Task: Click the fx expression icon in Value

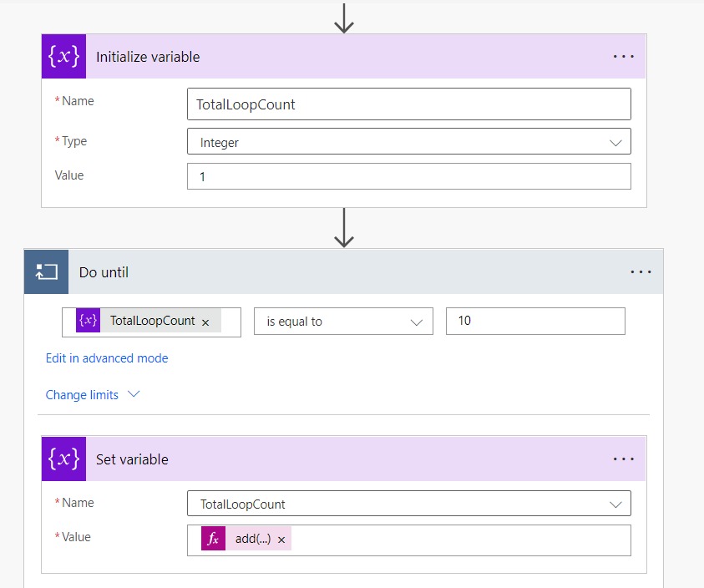Action: pyautogui.click(x=214, y=540)
